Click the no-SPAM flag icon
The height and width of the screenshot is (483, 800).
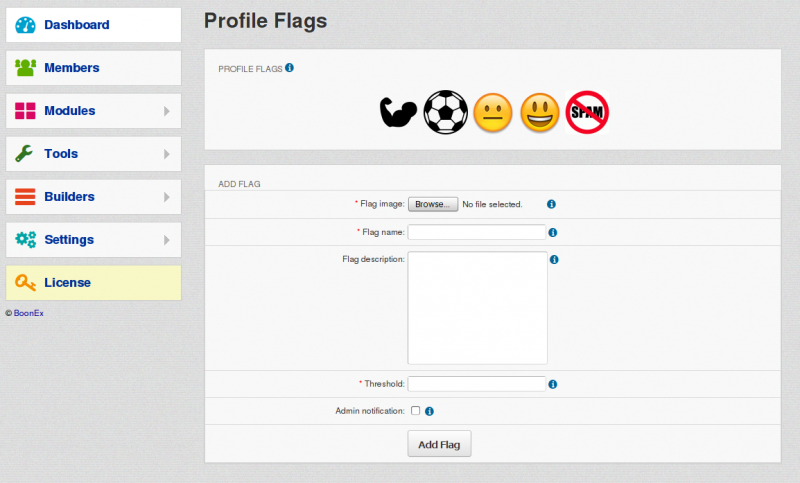pyautogui.click(x=587, y=112)
